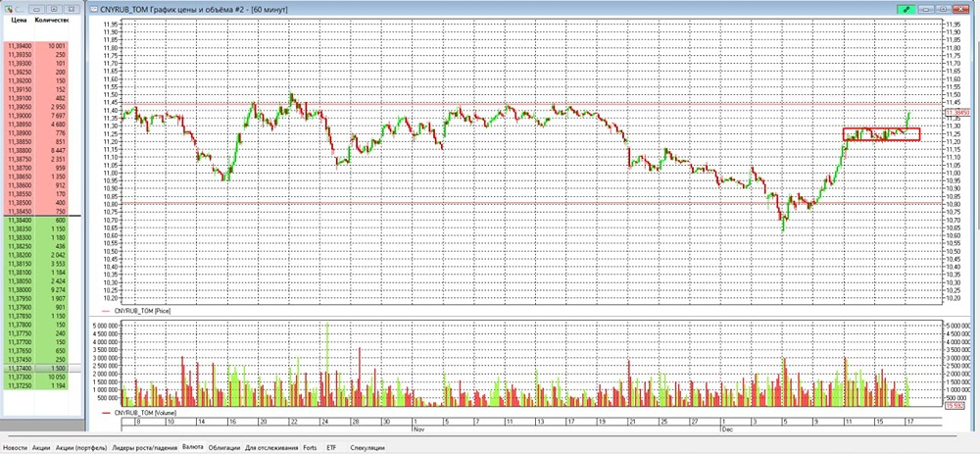The height and width of the screenshot is (454, 980).
Task: Open the Для отслеживания tab
Action: (x=271, y=446)
